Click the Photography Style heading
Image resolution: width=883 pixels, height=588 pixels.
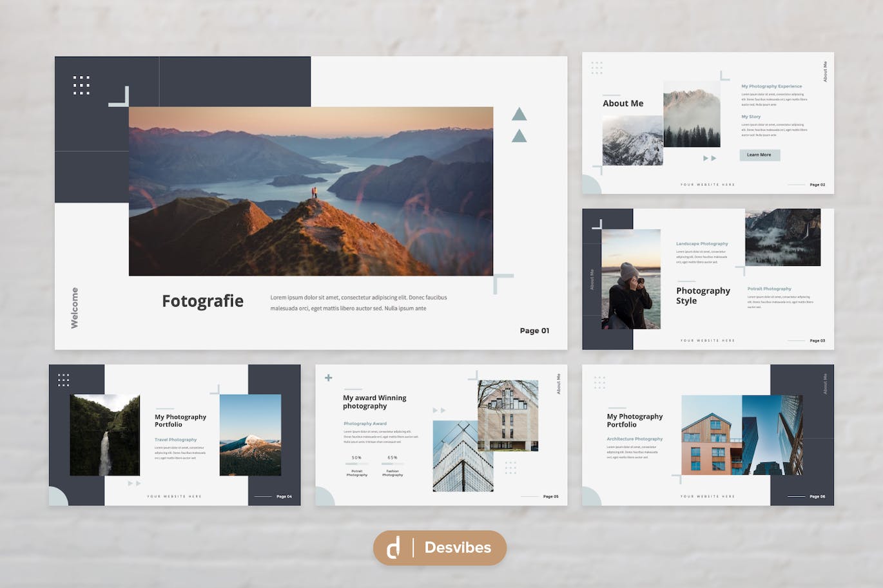(x=703, y=296)
